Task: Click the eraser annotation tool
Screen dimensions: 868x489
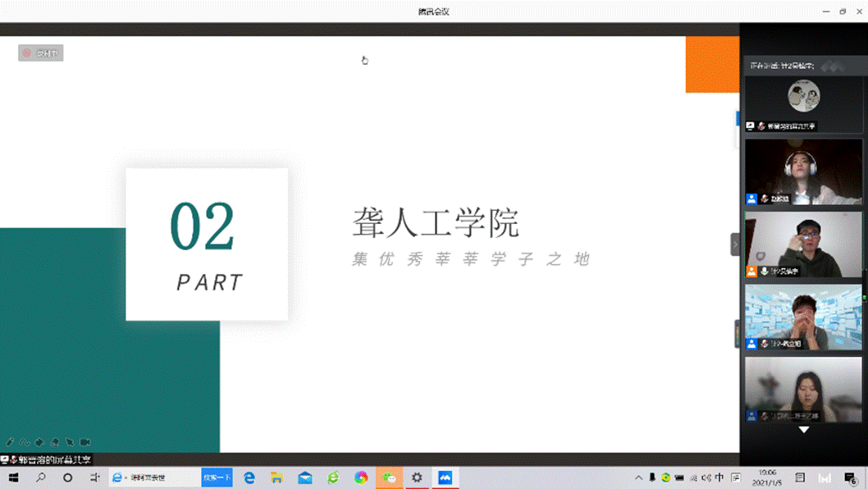Action: 39,442
